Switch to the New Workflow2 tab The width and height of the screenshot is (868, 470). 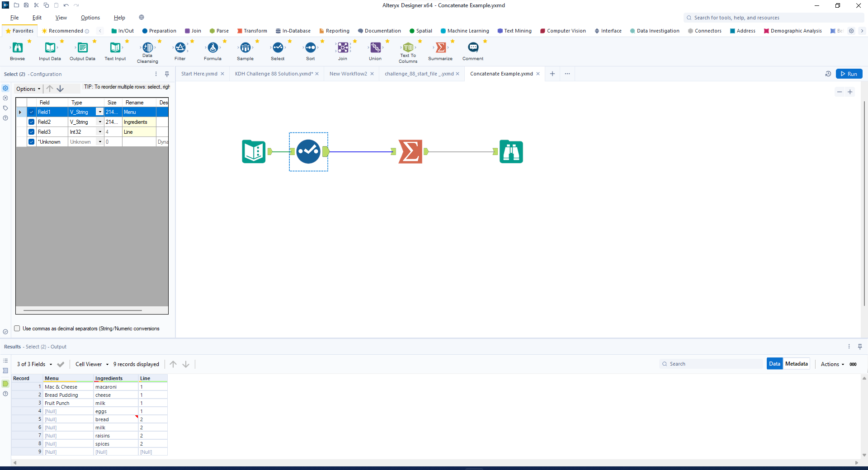[x=348, y=74]
